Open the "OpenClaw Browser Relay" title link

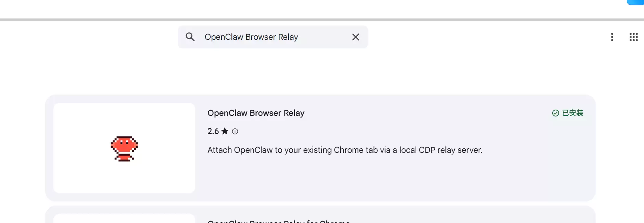click(x=256, y=113)
